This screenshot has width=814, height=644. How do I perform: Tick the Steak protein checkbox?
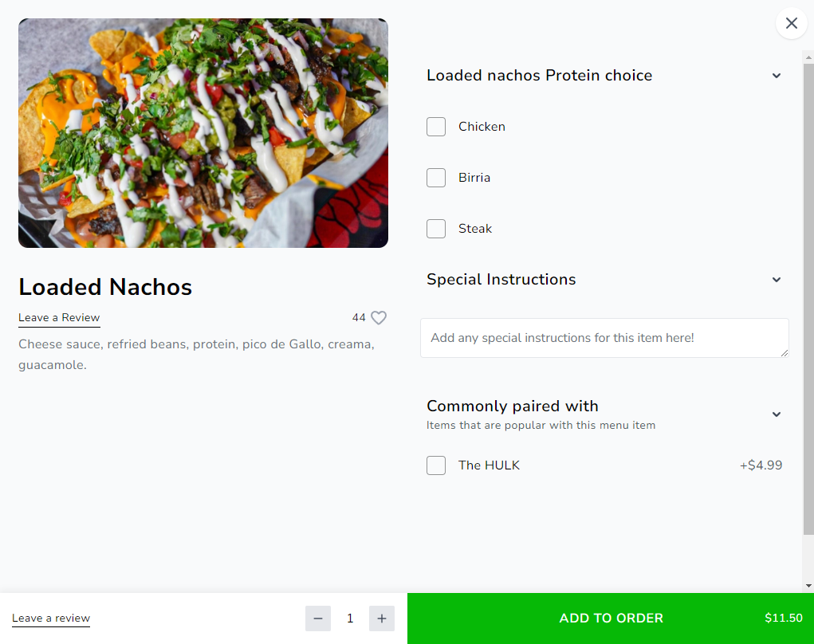pyautogui.click(x=436, y=228)
